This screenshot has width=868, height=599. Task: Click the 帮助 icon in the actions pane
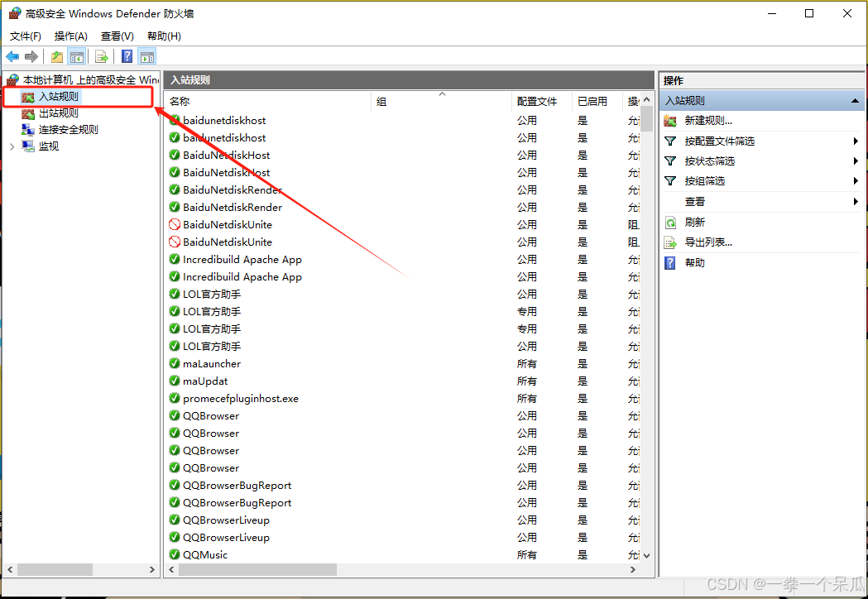pos(670,263)
